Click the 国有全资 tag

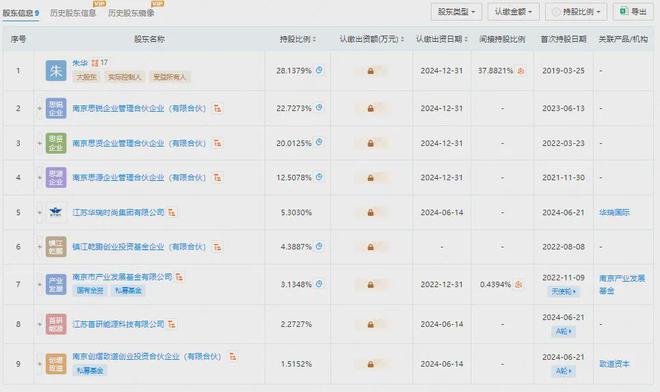pyautogui.click(x=90, y=291)
